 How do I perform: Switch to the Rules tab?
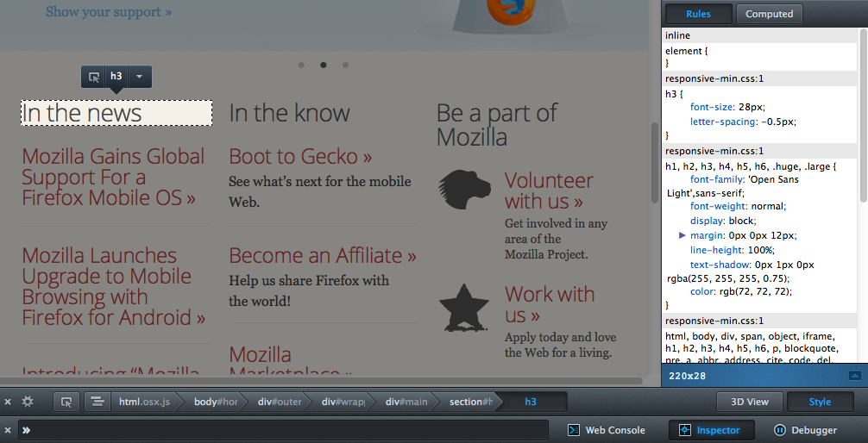point(699,14)
